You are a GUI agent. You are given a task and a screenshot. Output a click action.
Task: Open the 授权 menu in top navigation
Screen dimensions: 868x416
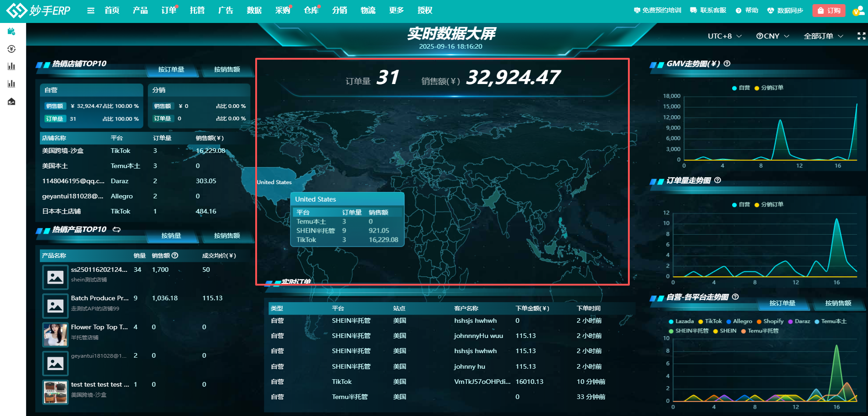pos(425,10)
